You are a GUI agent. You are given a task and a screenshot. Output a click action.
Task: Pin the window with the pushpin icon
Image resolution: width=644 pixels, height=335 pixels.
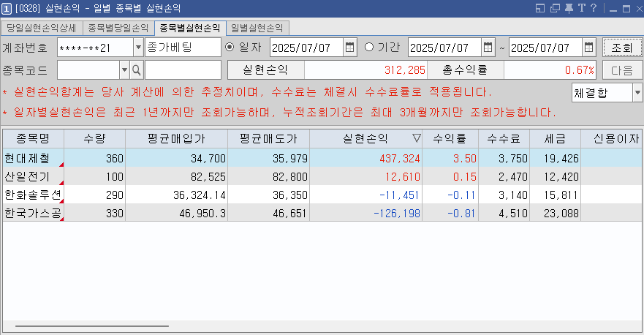pos(568,8)
